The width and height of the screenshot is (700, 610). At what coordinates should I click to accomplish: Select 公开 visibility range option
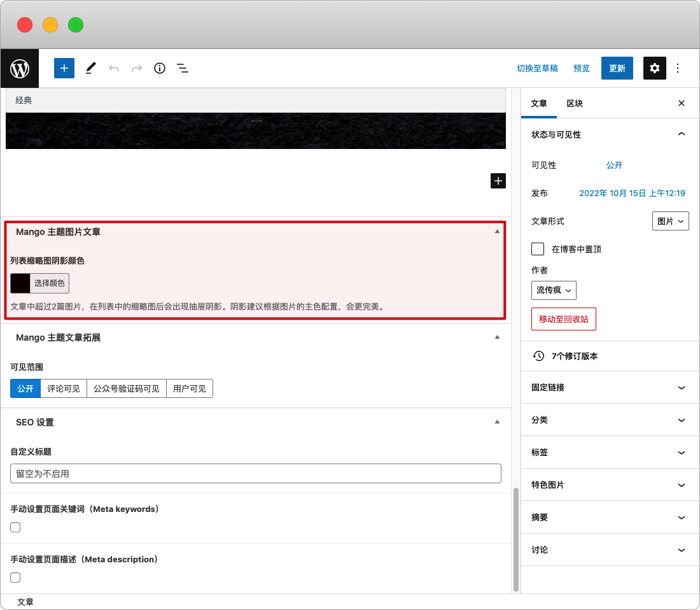25,388
